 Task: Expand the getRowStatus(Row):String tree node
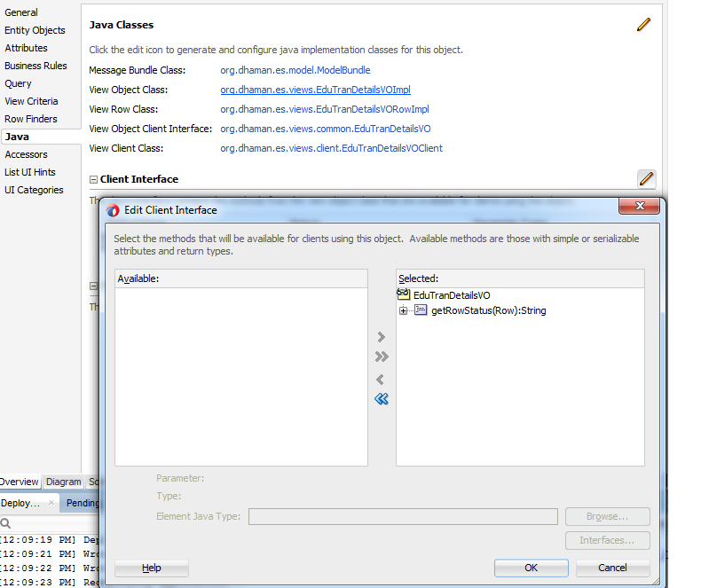tap(404, 310)
